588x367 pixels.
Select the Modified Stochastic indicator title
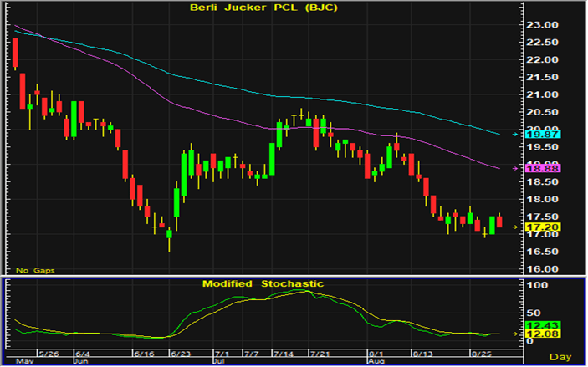coord(263,283)
